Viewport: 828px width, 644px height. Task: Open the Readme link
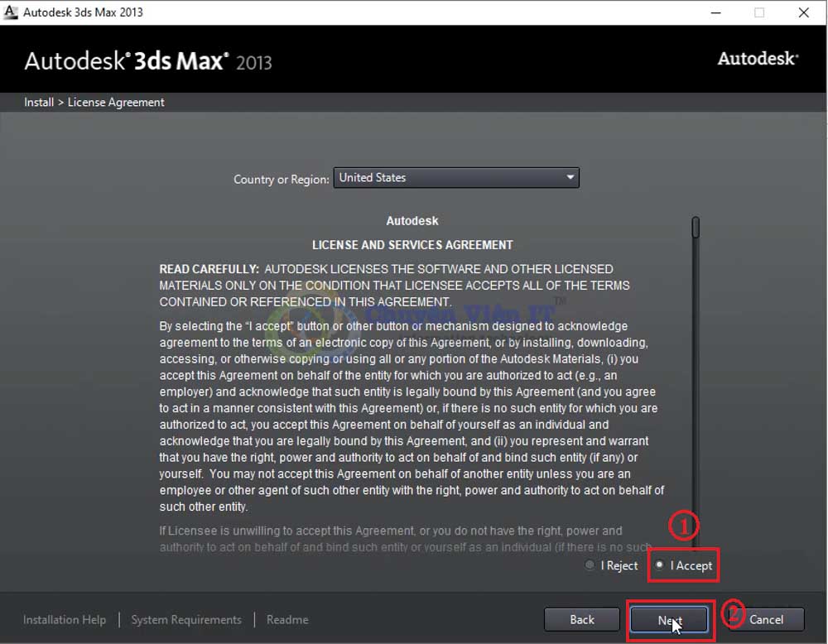click(287, 620)
